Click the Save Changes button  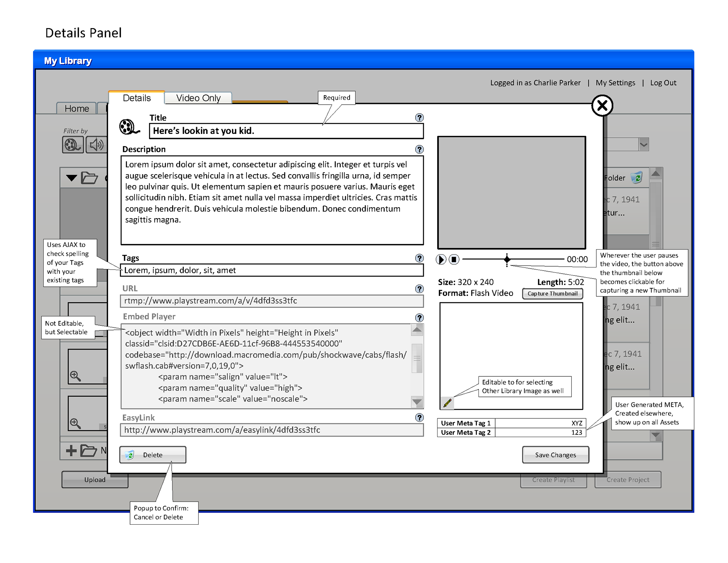[x=555, y=455]
